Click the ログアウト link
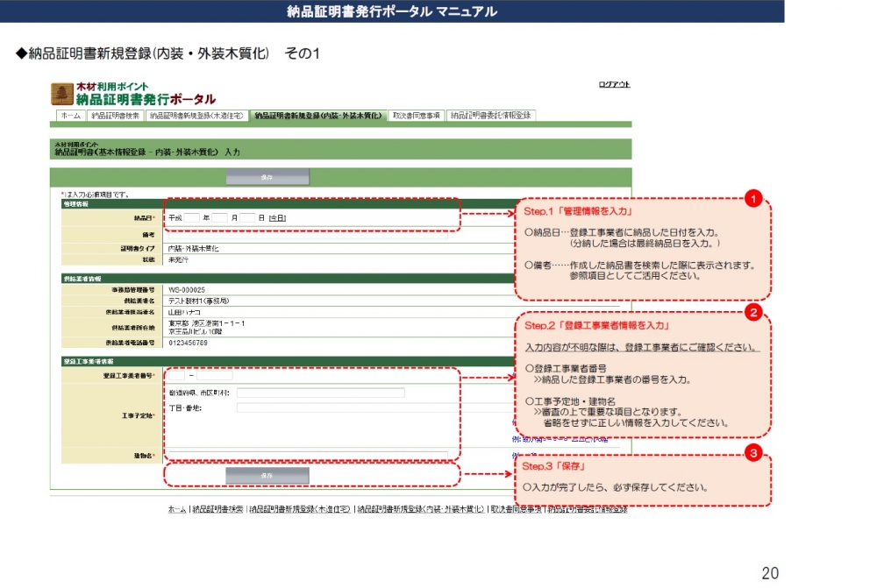This screenshot has height=588, width=877. pyautogui.click(x=614, y=84)
